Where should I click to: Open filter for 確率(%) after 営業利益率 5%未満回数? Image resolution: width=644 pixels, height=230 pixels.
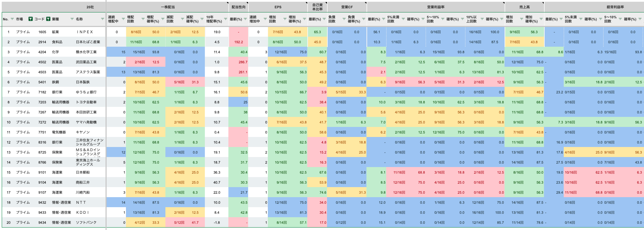click(423, 19)
